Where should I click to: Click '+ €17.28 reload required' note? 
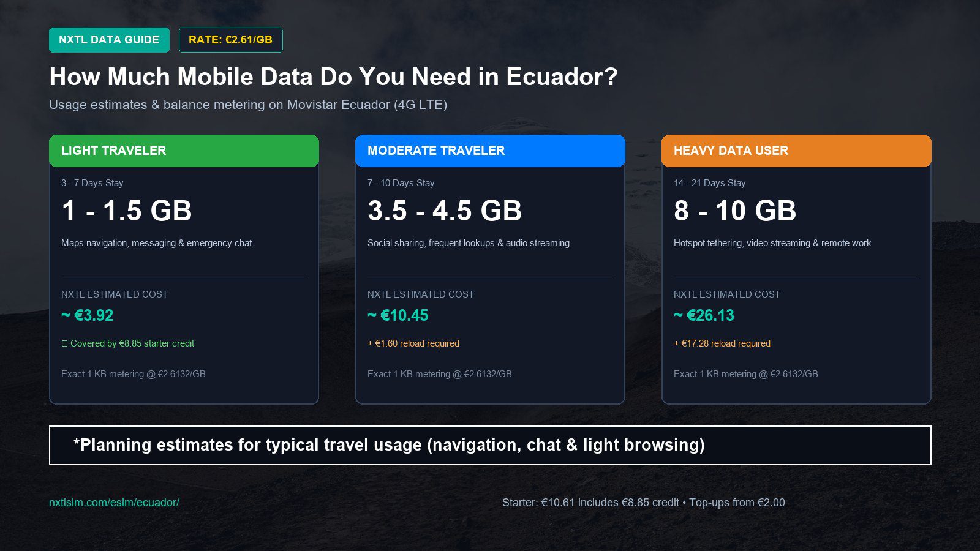(722, 343)
